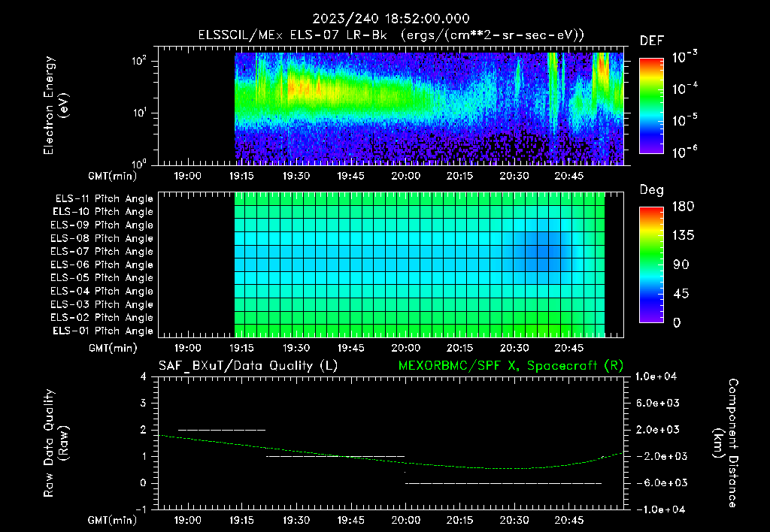The image size is (770, 532).
Task: Click 20:30 tick under the bottom panel
Action: [x=514, y=520]
